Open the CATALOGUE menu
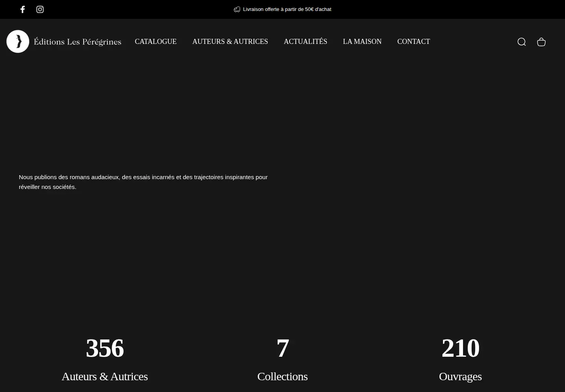The width and height of the screenshot is (565, 392). (156, 42)
